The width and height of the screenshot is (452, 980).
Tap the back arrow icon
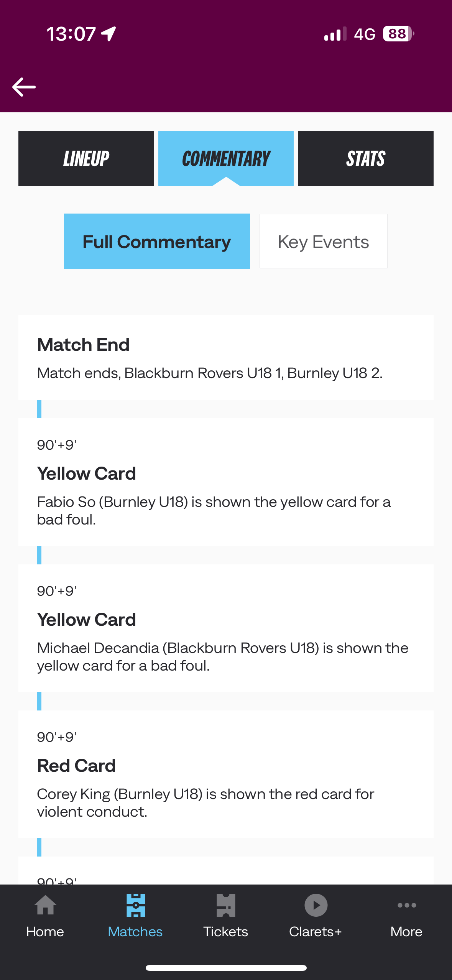[x=24, y=87]
